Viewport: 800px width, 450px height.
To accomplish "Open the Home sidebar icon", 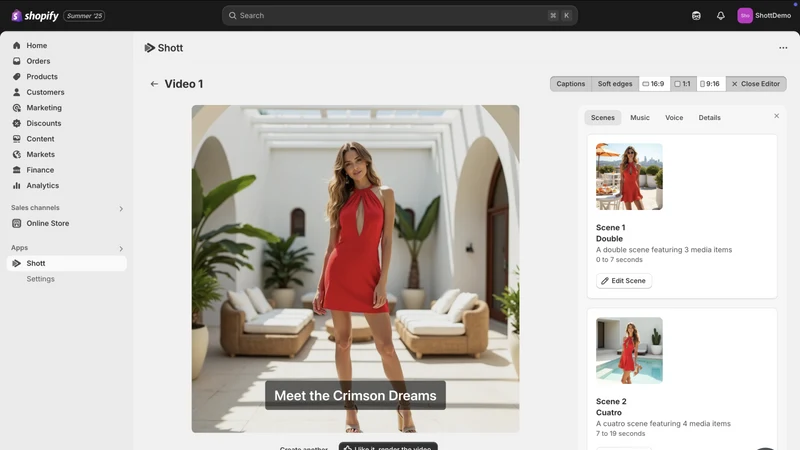I will click(x=17, y=45).
